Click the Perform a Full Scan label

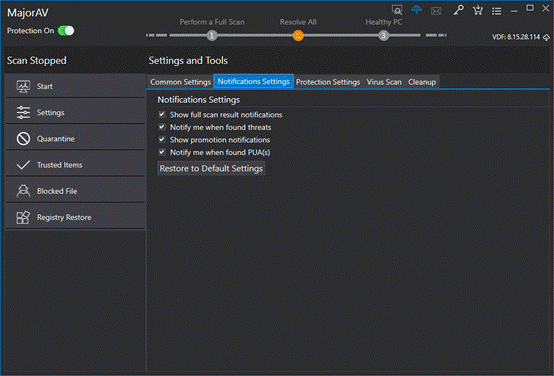point(212,22)
